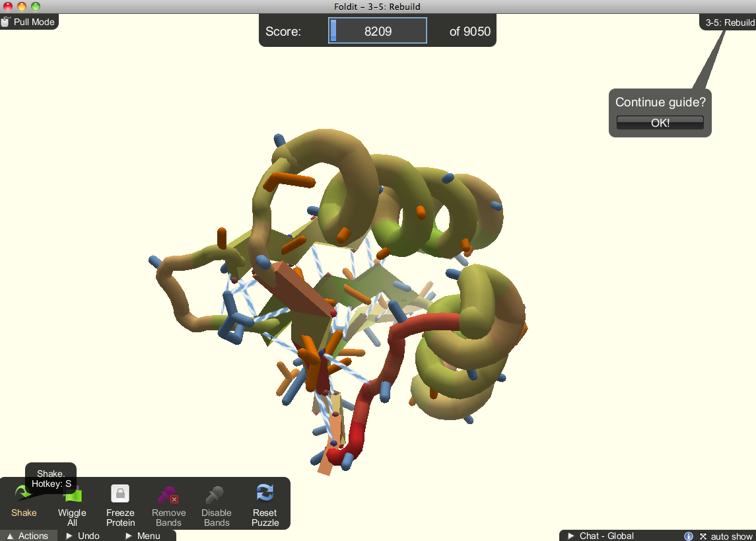Expand the Undo panel
Image resolution: width=756 pixels, height=541 pixels.
[x=83, y=536]
